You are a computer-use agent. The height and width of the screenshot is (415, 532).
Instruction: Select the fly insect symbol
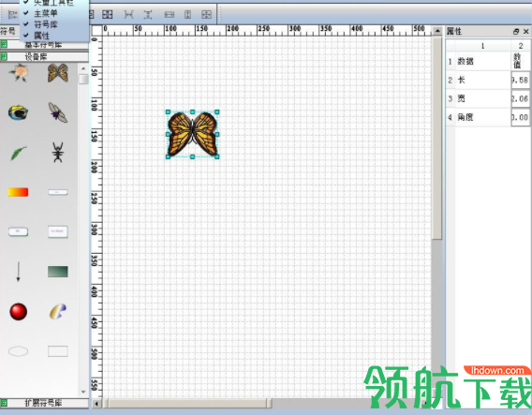[58, 112]
